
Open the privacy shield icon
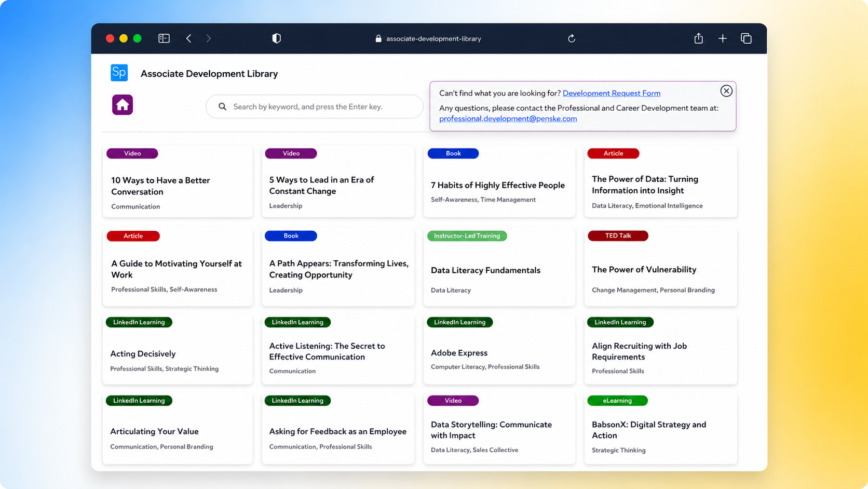[x=277, y=38]
